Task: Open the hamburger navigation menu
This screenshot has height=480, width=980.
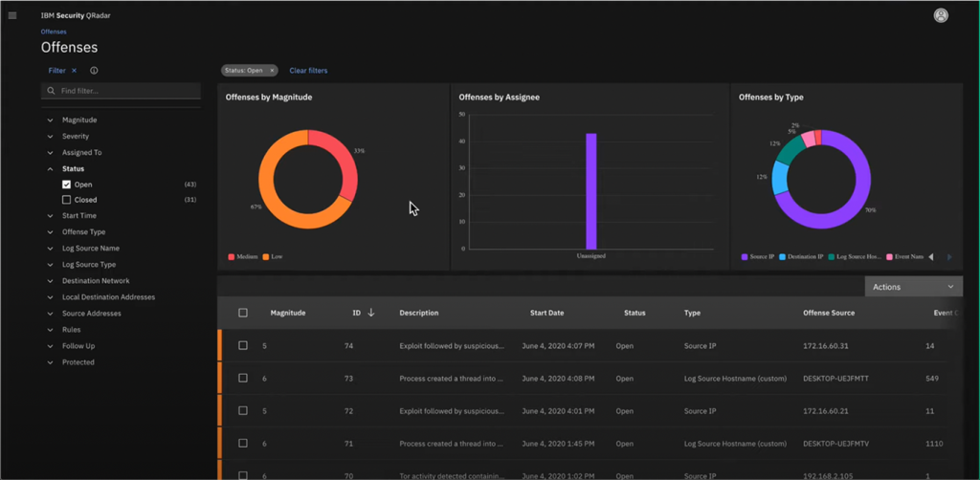Action: [12, 15]
